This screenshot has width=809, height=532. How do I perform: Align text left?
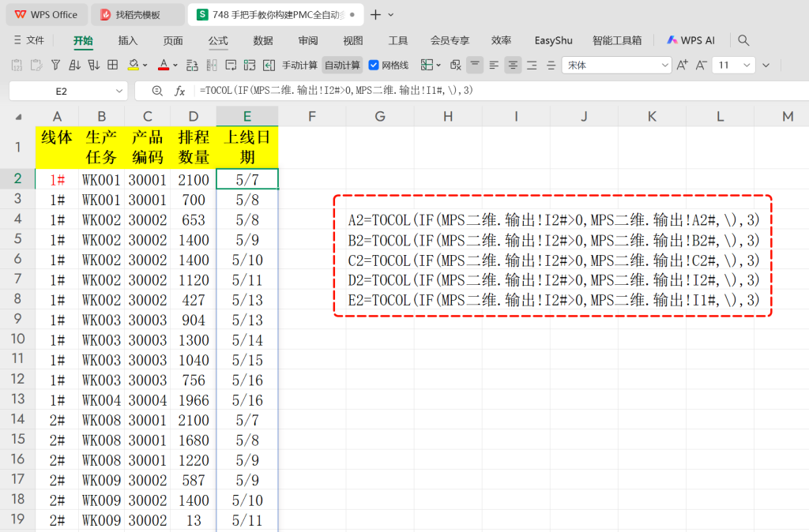click(x=494, y=65)
